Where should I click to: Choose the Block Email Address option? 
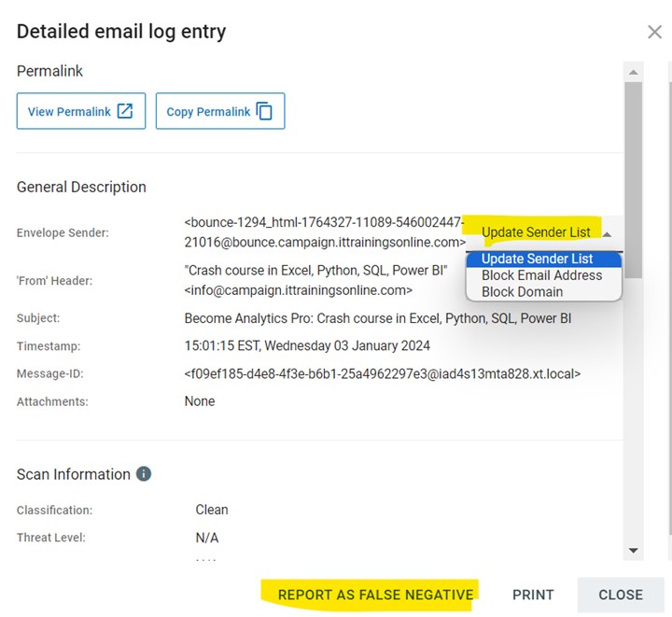pyautogui.click(x=541, y=275)
